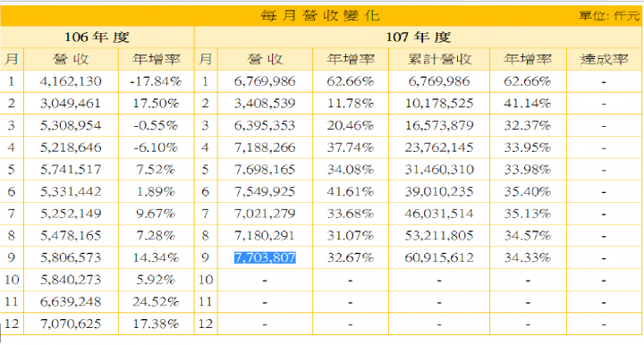The width and height of the screenshot is (644, 345).
Task: Select 106 August revenue 5,478,165
Action: [x=71, y=236]
